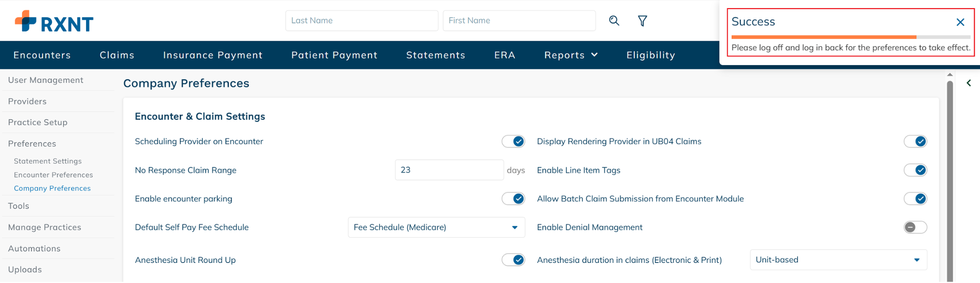Open Statement Settings in sidebar
This screenshot has width=980, height=283.
tap(48, 161)
